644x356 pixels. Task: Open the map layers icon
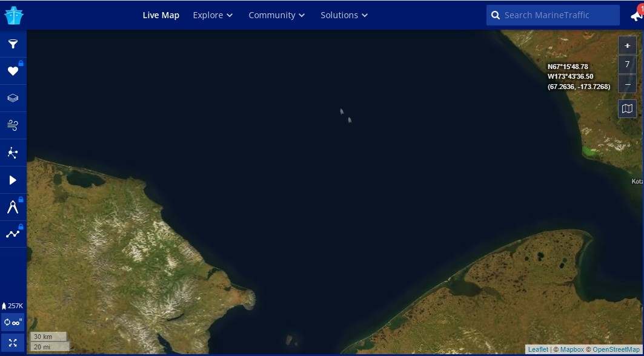pos(13,98)
